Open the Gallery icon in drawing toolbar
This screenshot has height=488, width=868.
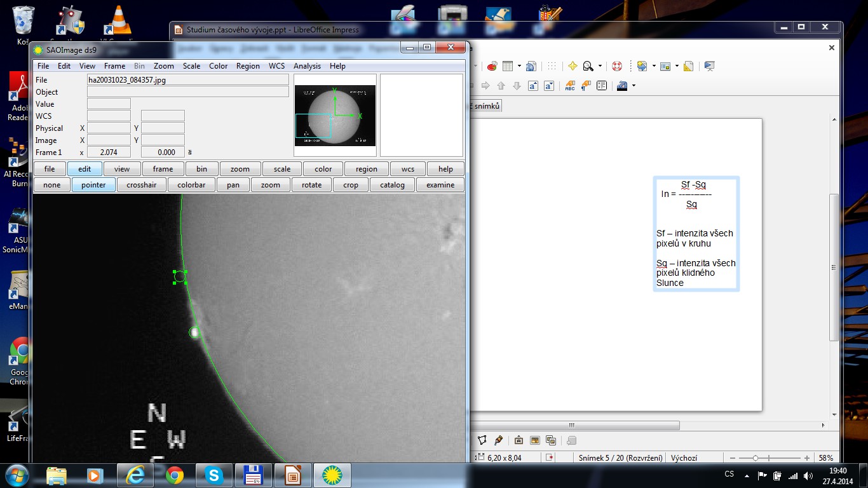[x=551, y=440]
